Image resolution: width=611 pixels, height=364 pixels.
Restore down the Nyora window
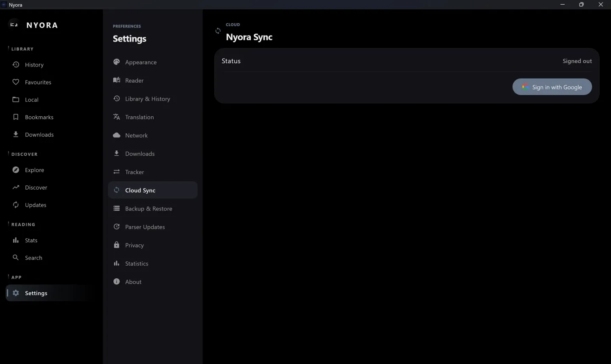[581, 4]
